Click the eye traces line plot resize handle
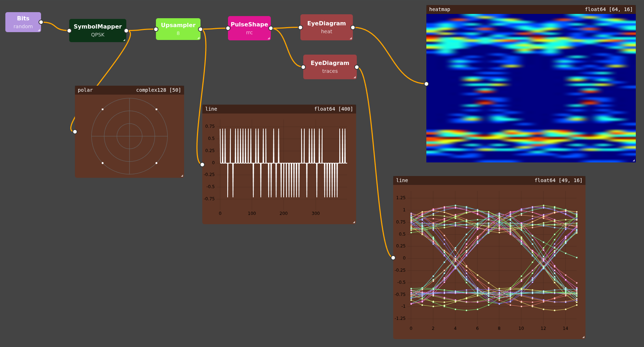This screenshot has height=347, width=644. (x=583, y=337)
